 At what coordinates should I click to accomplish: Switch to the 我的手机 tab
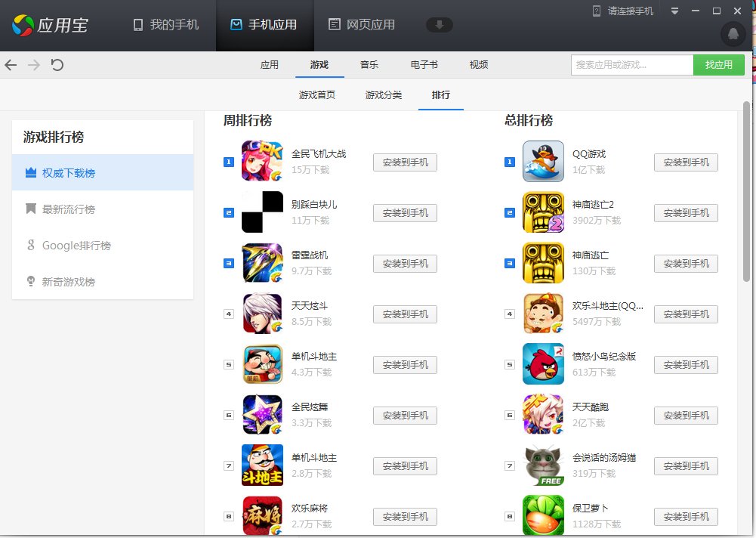coord(165,25)
